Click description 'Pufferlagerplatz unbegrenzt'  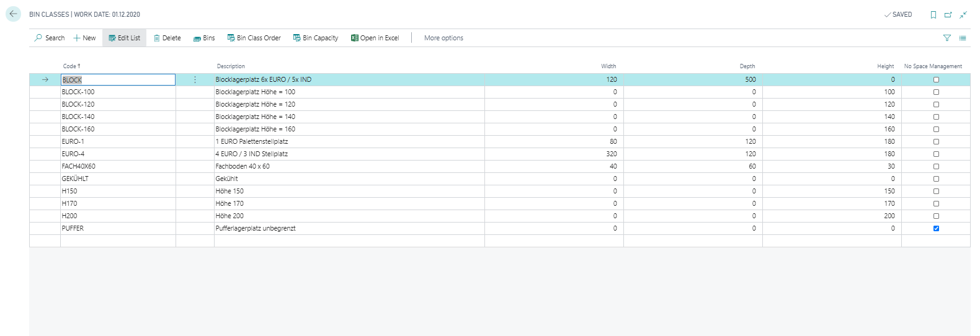click(256, 228)
